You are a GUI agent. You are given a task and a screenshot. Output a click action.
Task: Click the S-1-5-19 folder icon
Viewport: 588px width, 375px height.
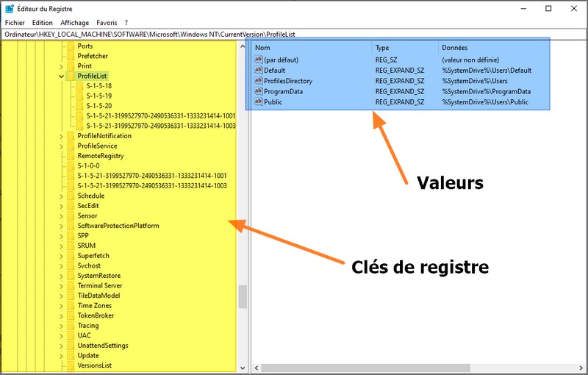(79, 96)
